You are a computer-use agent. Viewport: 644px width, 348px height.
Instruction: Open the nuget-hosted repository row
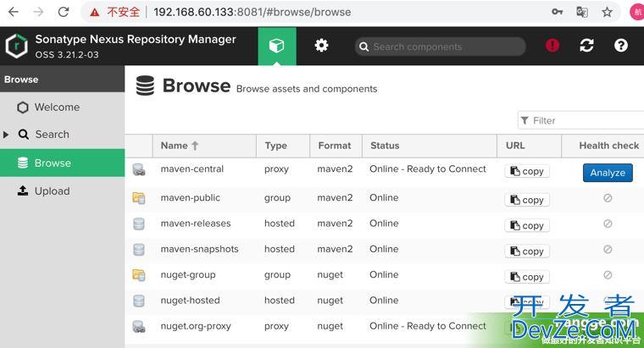(x=385, y=301)
